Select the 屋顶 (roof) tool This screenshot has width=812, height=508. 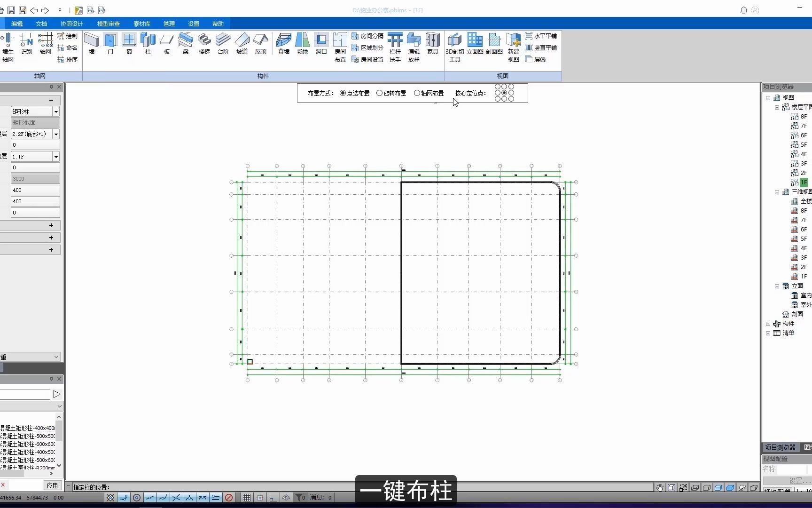tap(260, 45)
